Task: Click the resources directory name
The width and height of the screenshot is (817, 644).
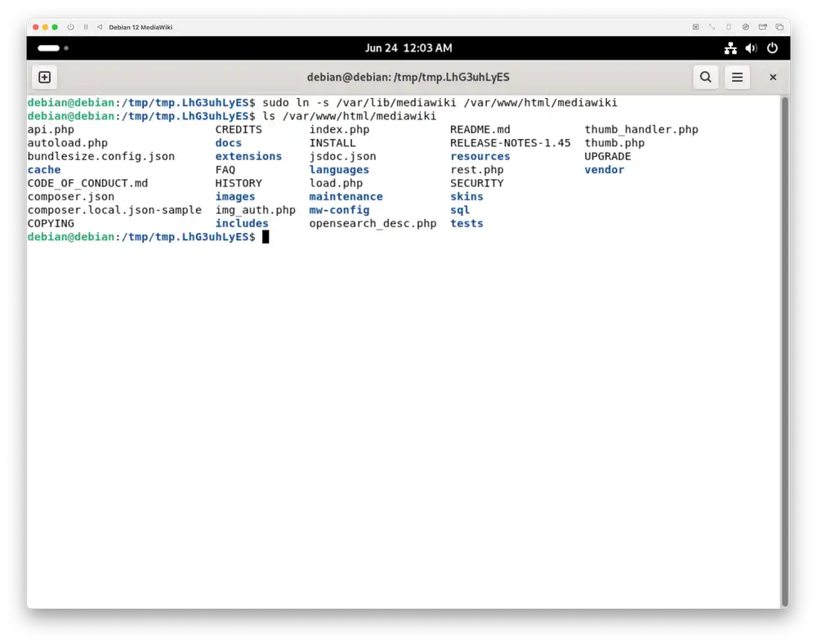Action: [x=480, y=156]
